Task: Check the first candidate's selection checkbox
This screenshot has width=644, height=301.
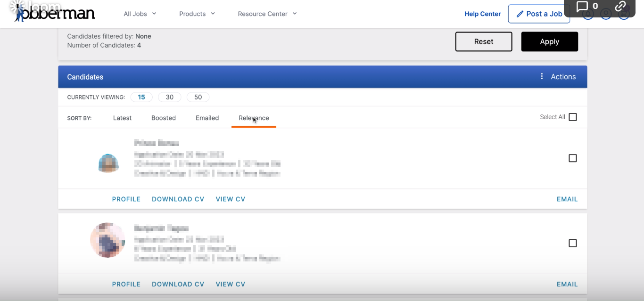Action: pos(573,158)
